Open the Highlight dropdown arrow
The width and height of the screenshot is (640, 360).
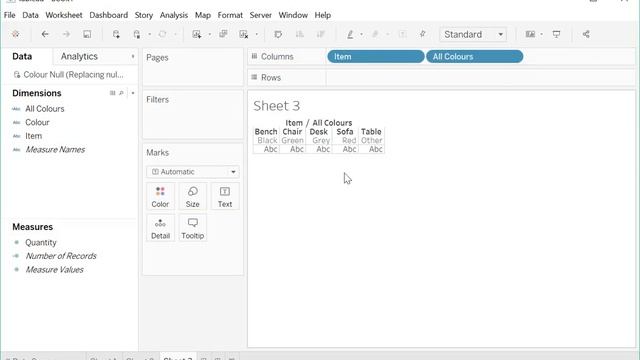tap(362, 34)
